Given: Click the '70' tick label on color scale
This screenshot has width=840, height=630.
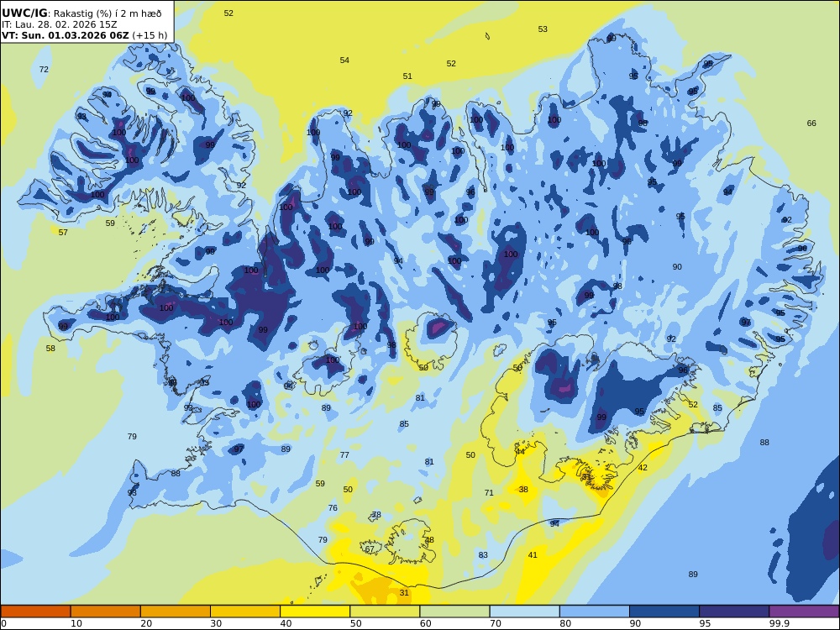Looking at the screenshot, I should tap(496, 623).
